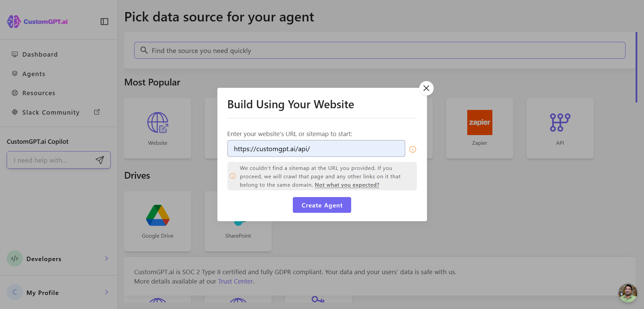Focus the Copilot 'I need help with...' field

[52, 160]
